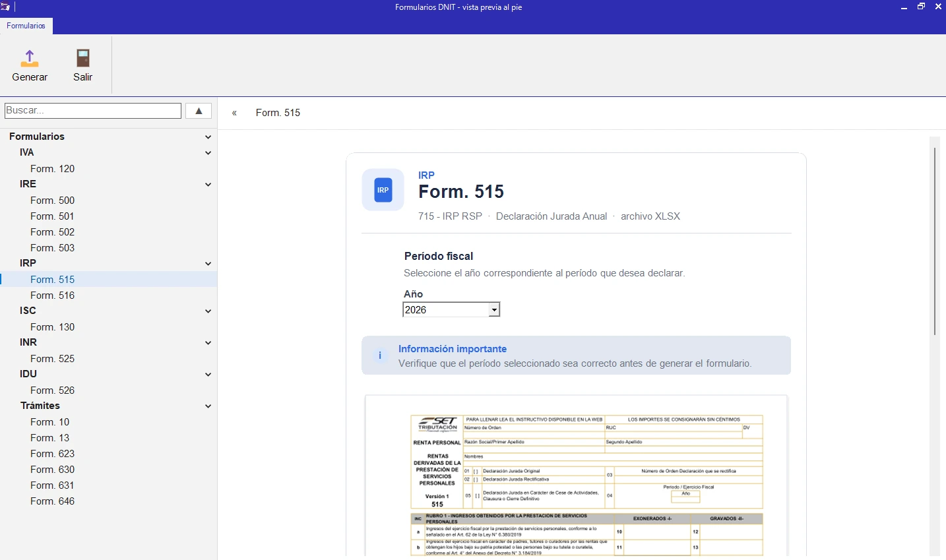Select Form. 516 in the tree
Viewport: 946px width, 560px height.
(52, 296)
